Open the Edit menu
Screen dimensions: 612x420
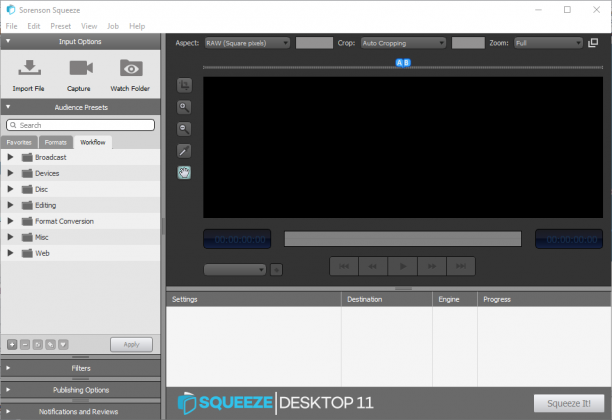tap(34, 26)
